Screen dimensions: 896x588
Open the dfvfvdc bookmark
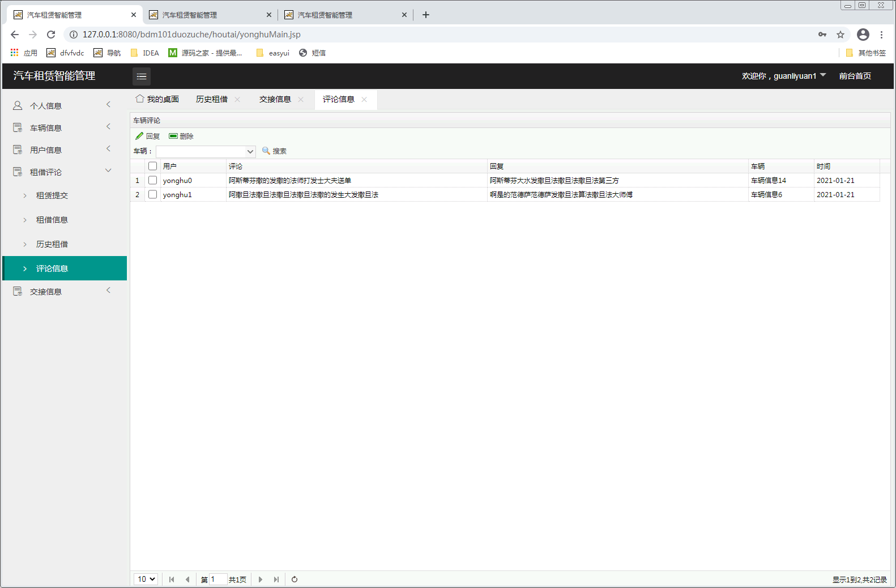(65, 53)
